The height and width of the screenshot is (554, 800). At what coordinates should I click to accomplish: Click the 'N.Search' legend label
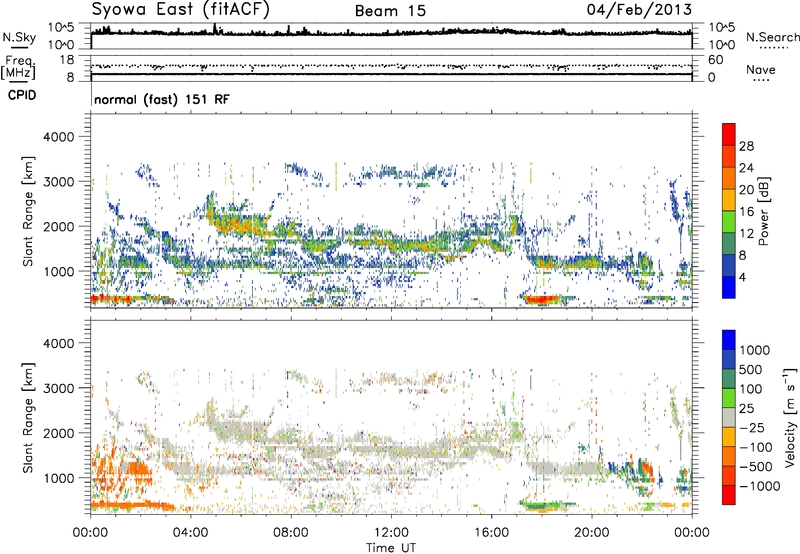[773, 37]
